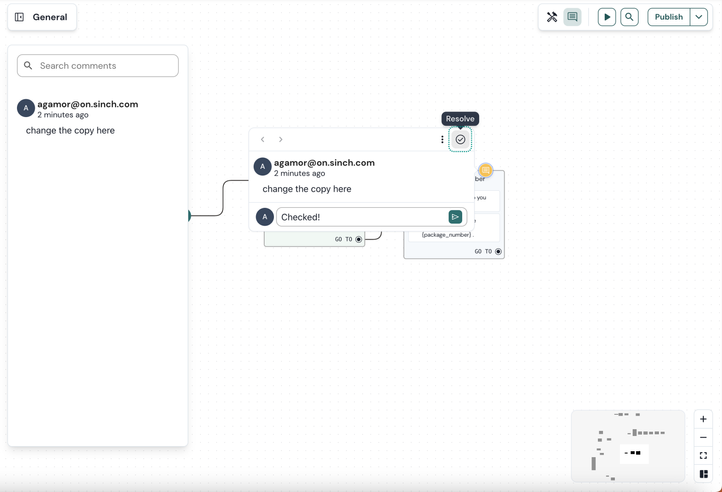Collapse the General sidebar panel icon
This screenshot has height=492, width=722.
pyautogui.click(x=20, y=17)
